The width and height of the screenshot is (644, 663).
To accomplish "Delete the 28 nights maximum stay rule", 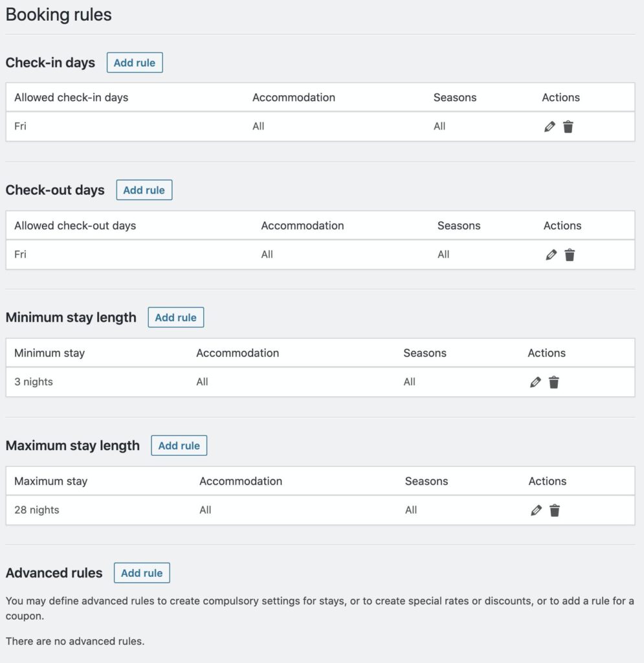I will pyautogui.click(x=555, y=510).
